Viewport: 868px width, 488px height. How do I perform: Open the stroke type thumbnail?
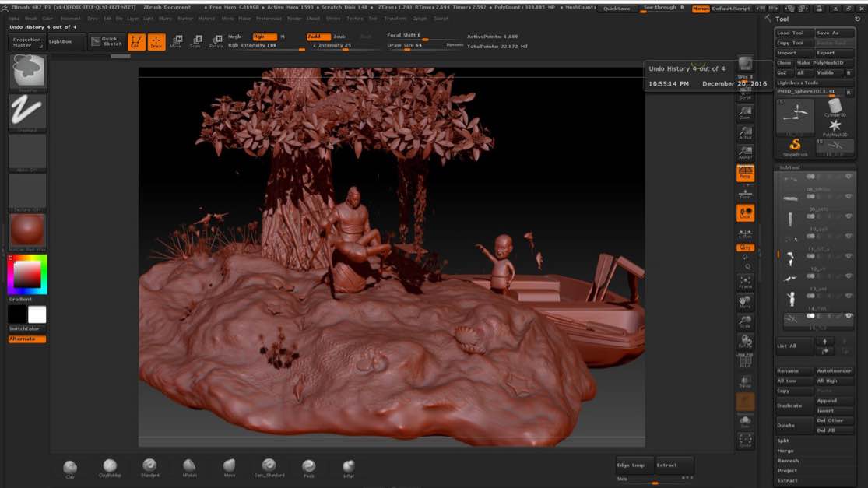click(x=28, y=112)
